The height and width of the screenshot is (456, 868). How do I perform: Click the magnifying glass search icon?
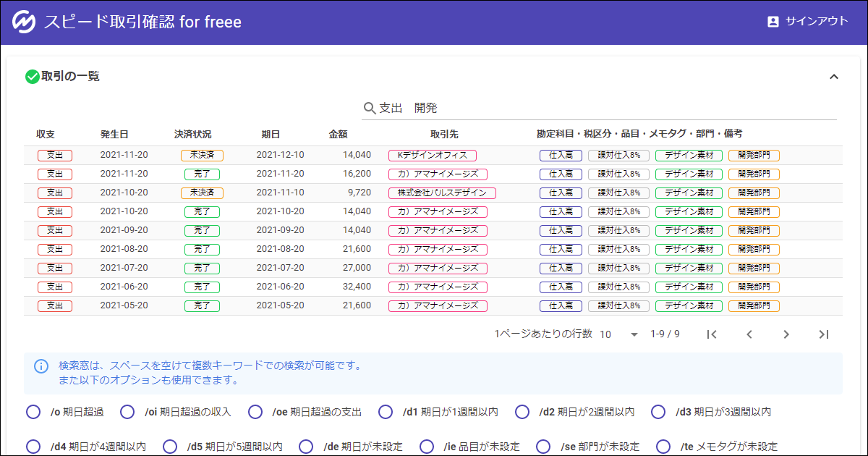pos(369,106)
